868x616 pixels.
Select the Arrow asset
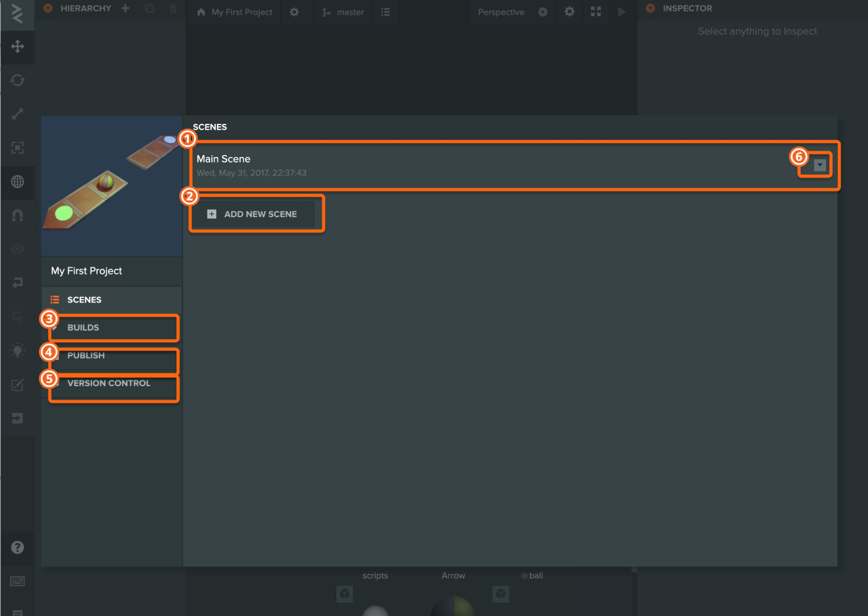click(453, 575)
